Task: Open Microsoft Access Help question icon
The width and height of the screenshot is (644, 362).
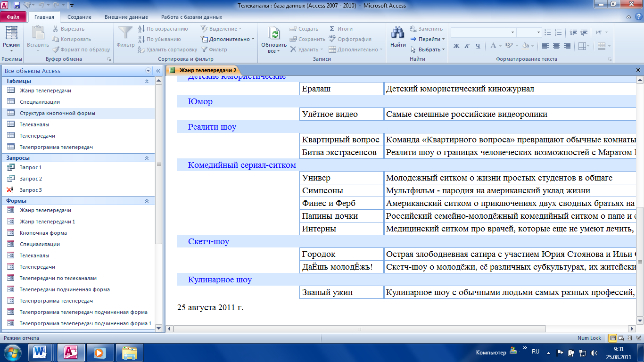Action: 639,17
